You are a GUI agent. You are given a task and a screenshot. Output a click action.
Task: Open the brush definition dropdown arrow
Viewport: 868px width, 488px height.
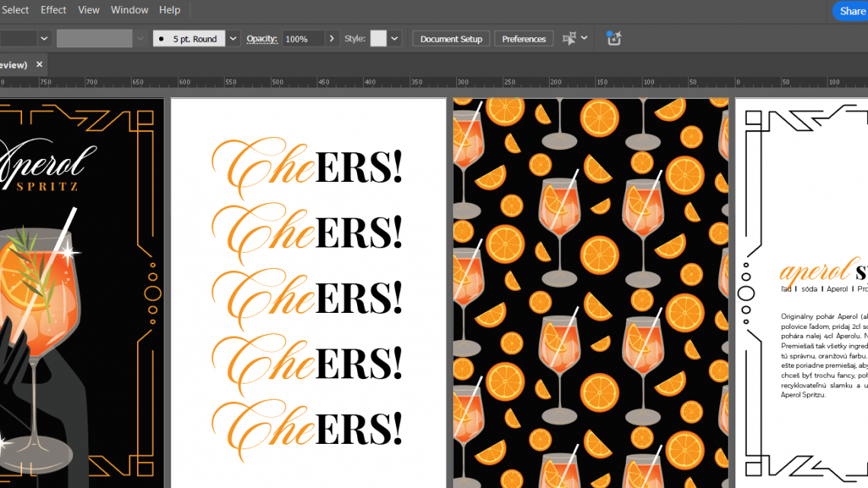coord(233,39)
